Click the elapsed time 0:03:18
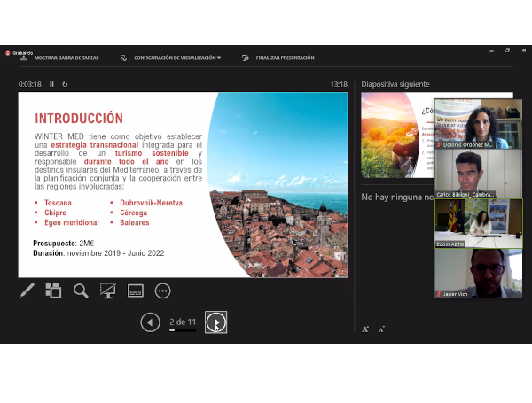 coord(30,84)
